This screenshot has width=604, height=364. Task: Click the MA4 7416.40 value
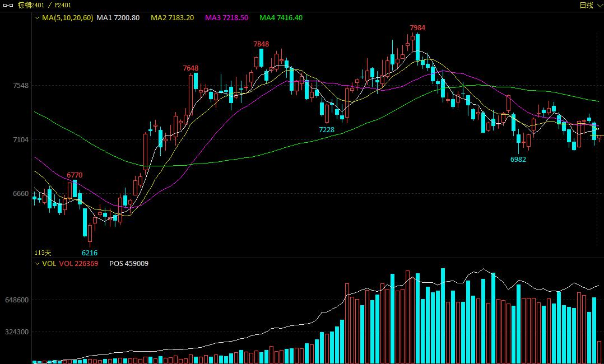(x=281, y=18)
